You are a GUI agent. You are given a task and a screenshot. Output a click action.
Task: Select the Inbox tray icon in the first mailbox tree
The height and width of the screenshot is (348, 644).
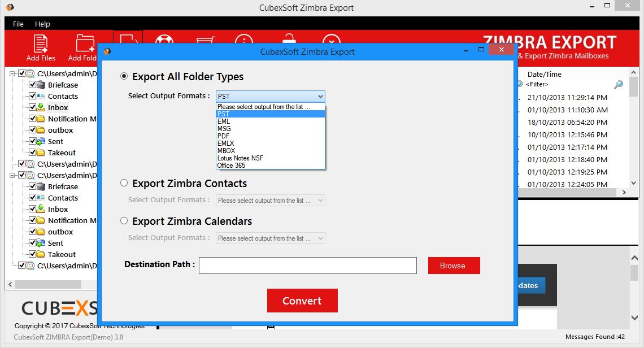click(41, 107)
